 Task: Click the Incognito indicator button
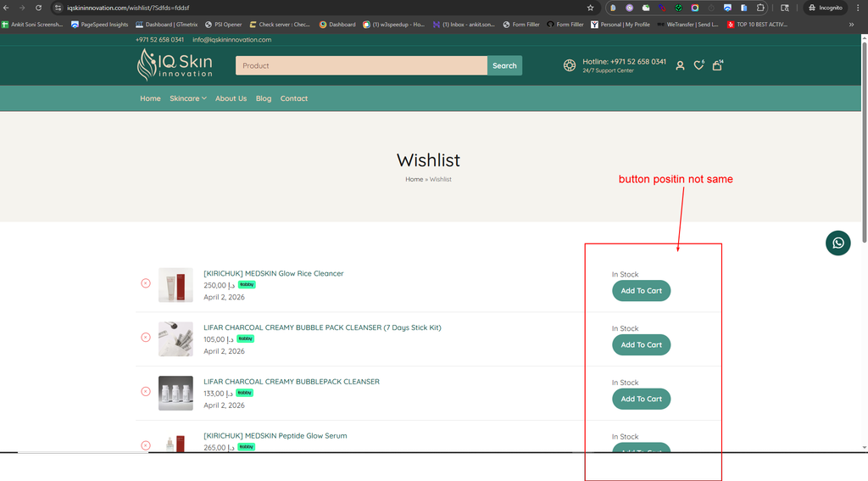[826, 8]
